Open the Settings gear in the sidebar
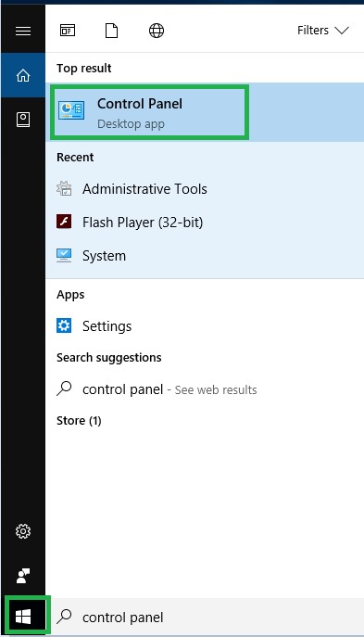Image resolution: width=364 pixels, height=637 pixels. [x=23, y=531]
